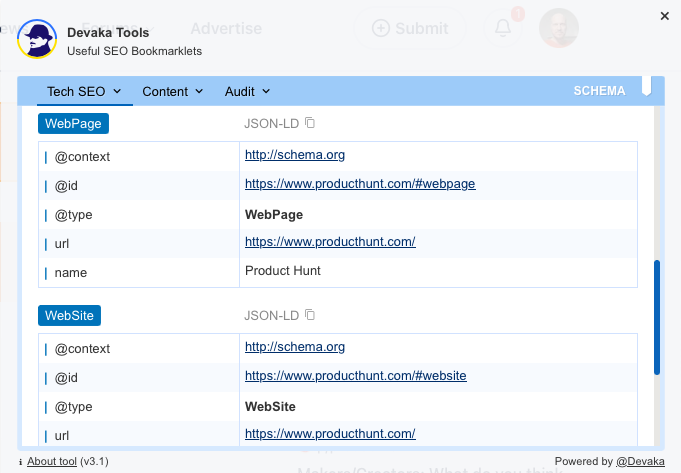Click the about tool info icon
This screenshot has height=473, width=681.
(20, 462)
